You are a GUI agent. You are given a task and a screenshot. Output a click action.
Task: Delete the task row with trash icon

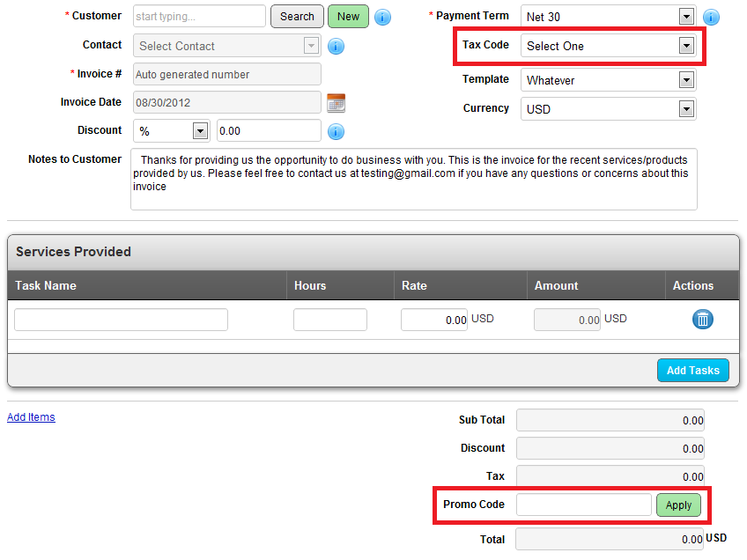(x=702, y=319)
